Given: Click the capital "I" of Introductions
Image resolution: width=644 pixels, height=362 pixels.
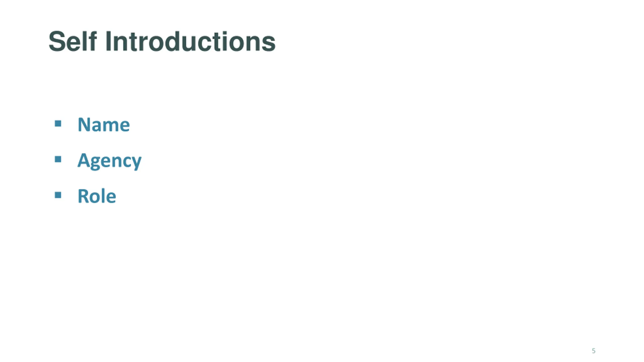Looking at the screenshot, I should pyautogui.click(x=108, y=41).
